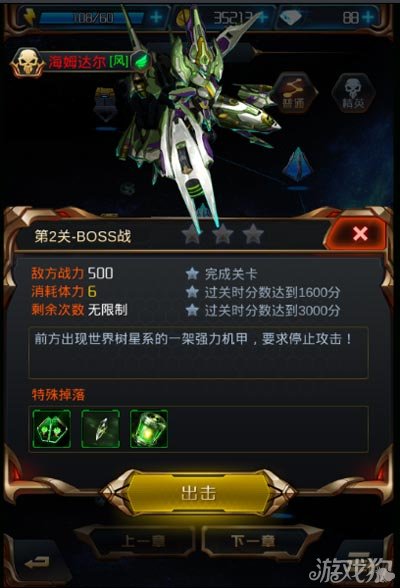Click the energy progress bar 108/60
The image size is (400, 588).
[x=91, y=18]
